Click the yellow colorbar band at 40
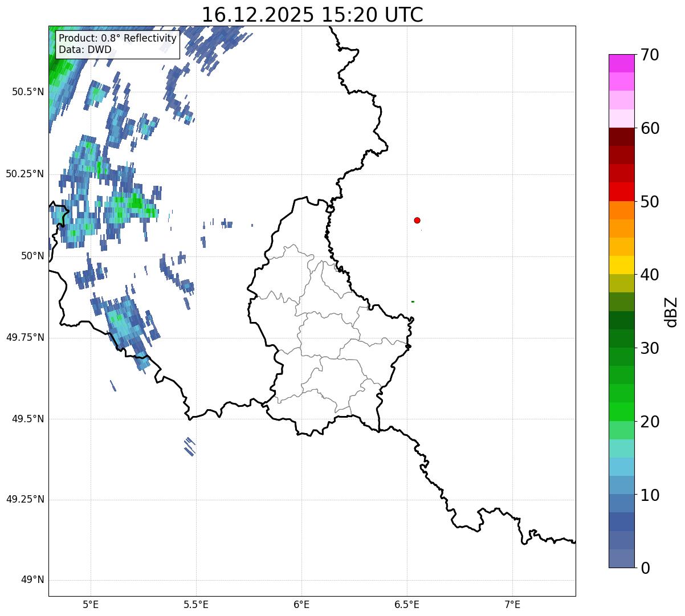Viewport: 685px width, 616px height. (x=621, y=265)
